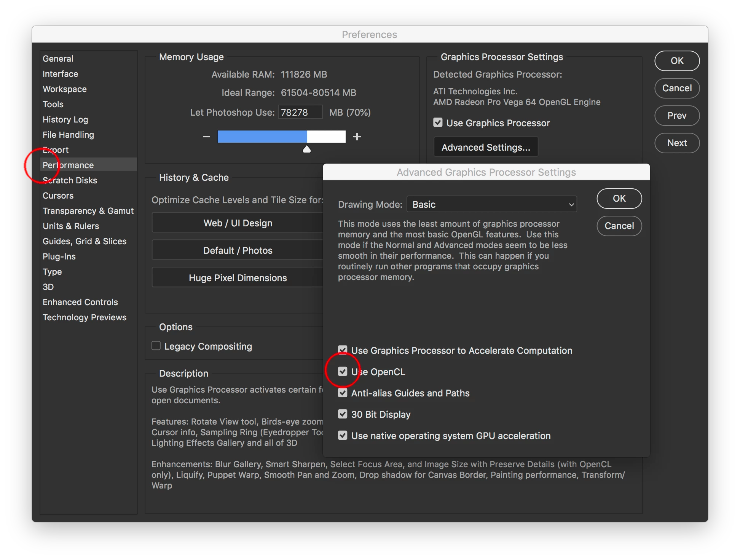Open the Drawing Mode dropdown
The width and height of the screenshot is (740, 560).
(x=491, y=204)
